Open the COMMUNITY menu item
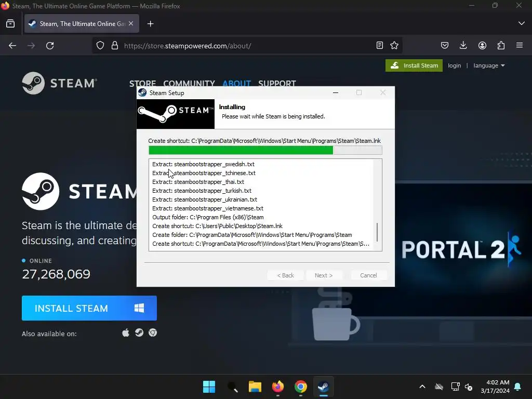 point(189,83)
